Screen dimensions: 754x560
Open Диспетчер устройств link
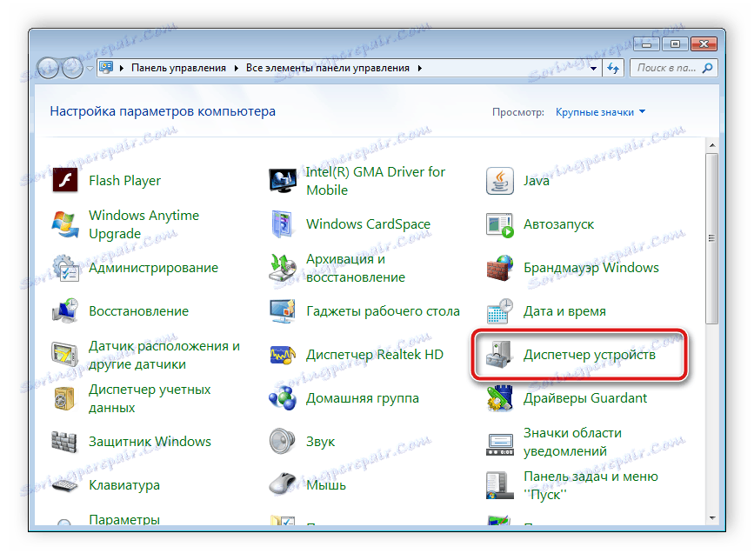pyautogui.click(x=590, y=355)
